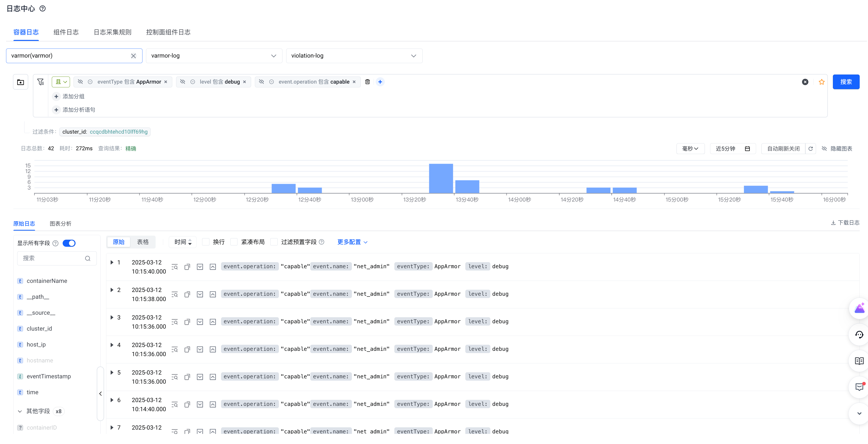The height and width of the screenshot is (444, 868).
Task: Click the clear-all circle X icon in the query box
Action: [805, 82]
